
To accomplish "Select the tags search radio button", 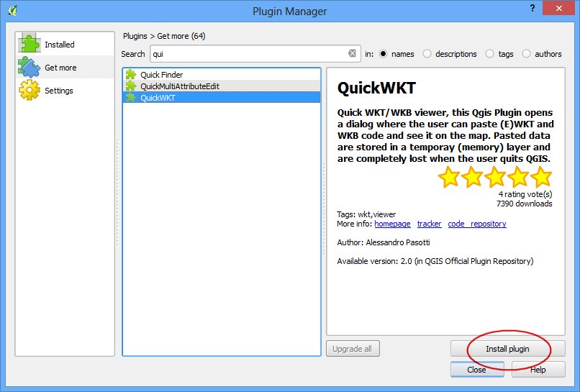I will tap(489, 54).
